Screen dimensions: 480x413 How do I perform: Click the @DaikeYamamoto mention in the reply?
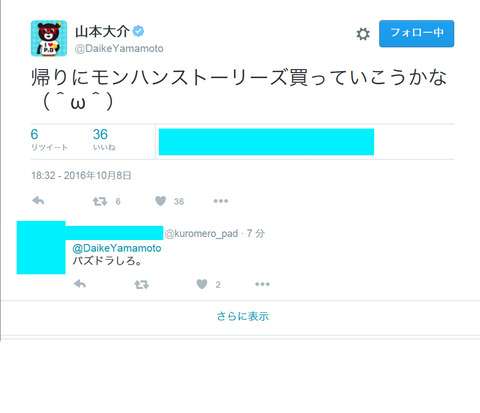click(x=117, y=248)
